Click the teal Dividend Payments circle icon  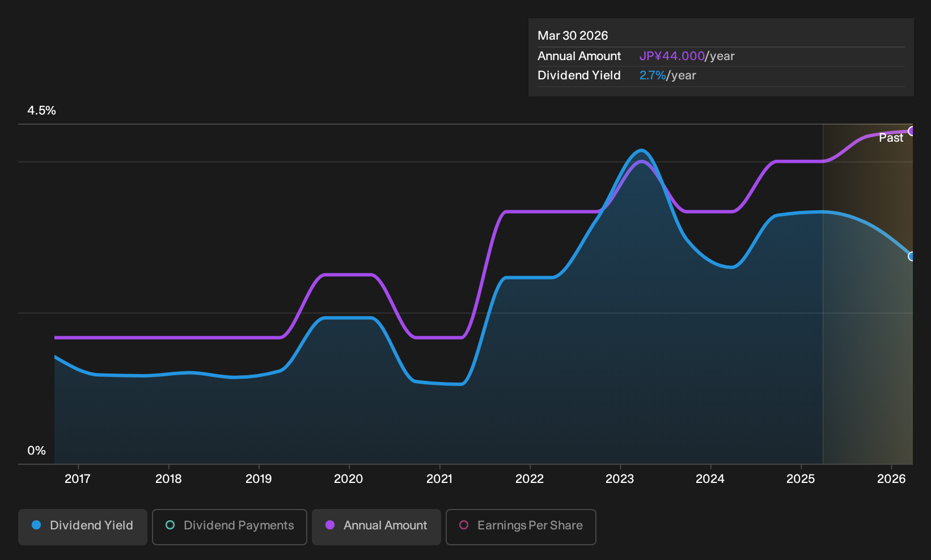coord(170,525)
